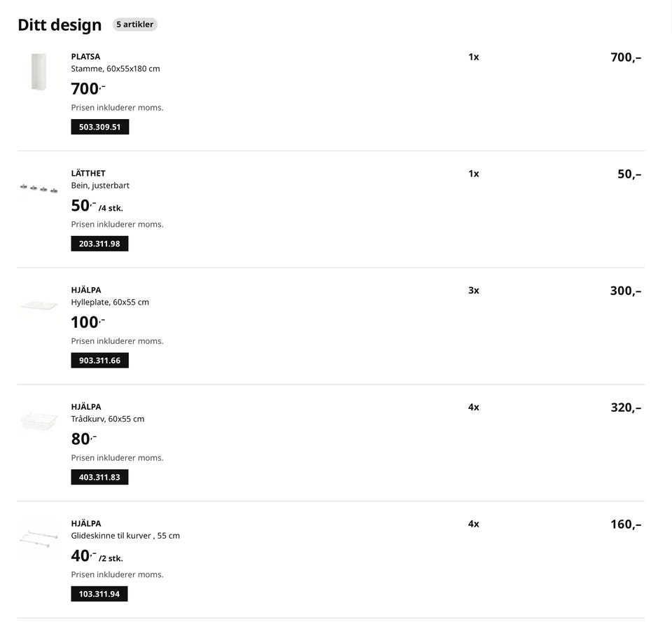The image size is (672, 624).
Task: Click article number 403.311.83 badge
Action: [x=99, y=478]
